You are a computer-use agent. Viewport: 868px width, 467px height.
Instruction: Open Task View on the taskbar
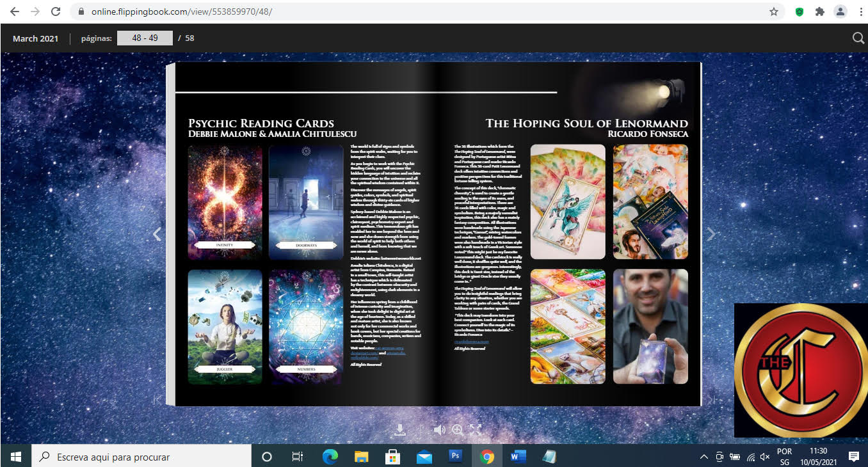pos(298,457)
